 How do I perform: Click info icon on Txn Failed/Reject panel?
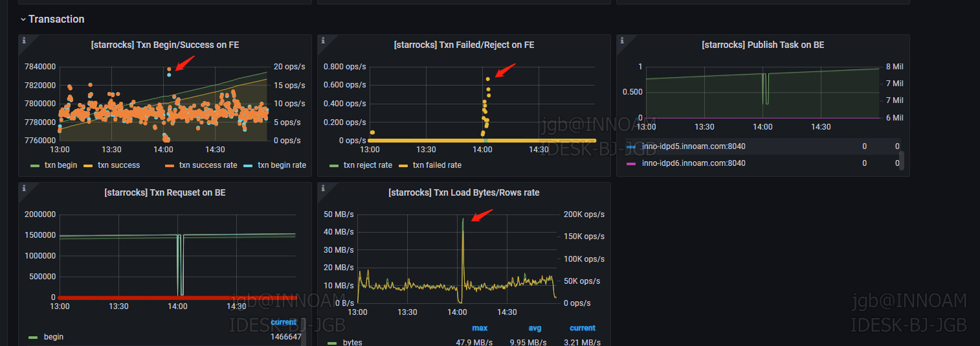[322, 40]
